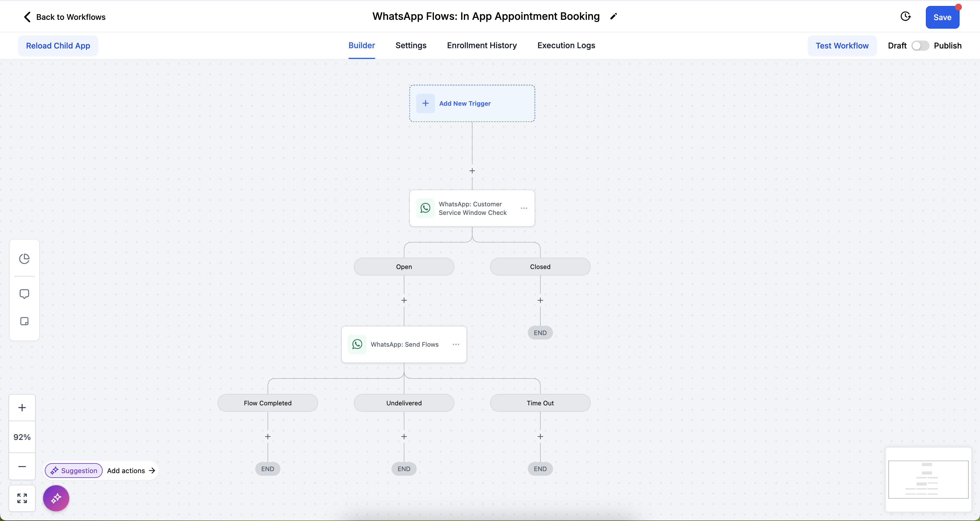Switch to the Settings tab
Screen dimensions: 980x521
(411, 46)
